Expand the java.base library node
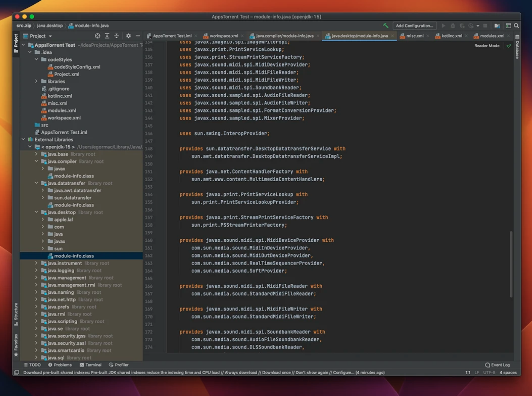532x396 pixels. (36, 154)
